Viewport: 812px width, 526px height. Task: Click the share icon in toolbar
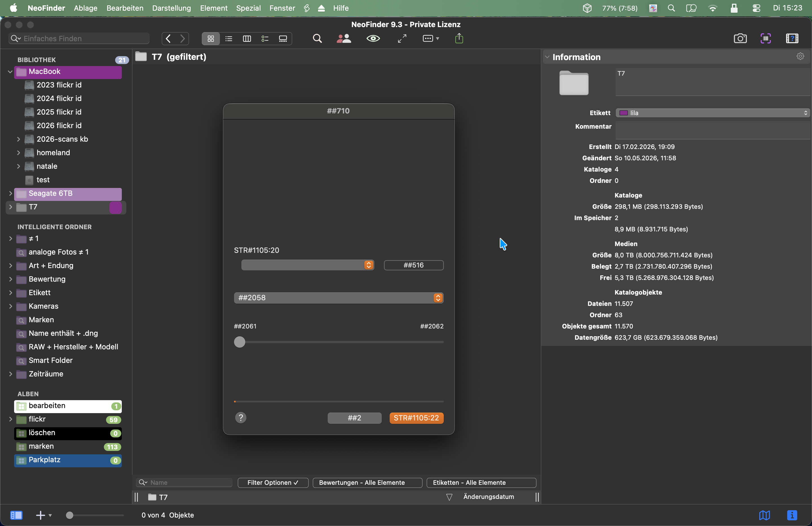[459, 38]
